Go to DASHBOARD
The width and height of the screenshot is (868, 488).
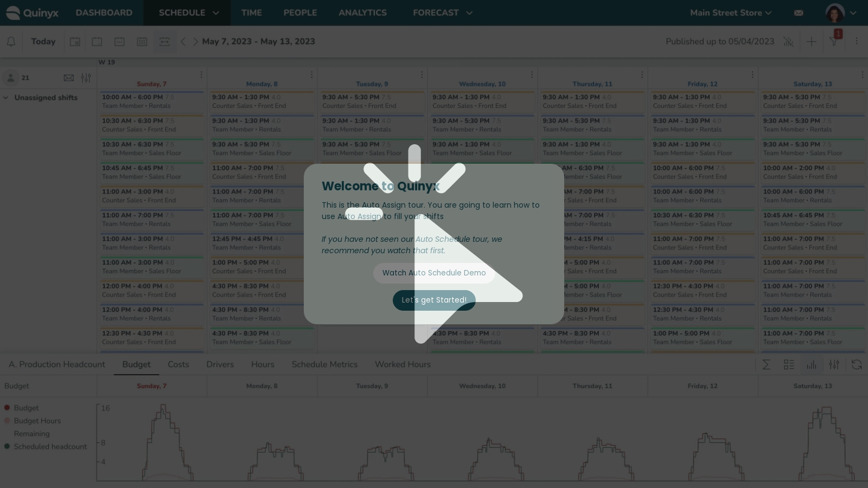pyautogui.click(x=104, y=13)
